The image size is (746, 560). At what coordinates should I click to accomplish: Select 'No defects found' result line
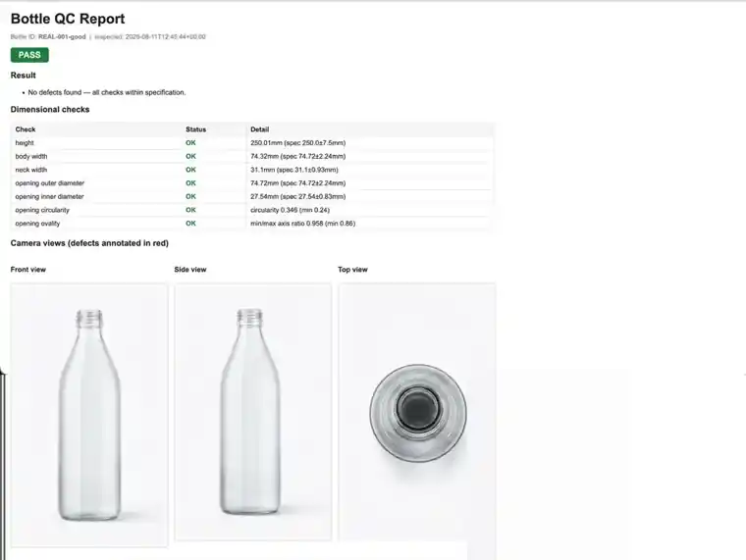107,92
